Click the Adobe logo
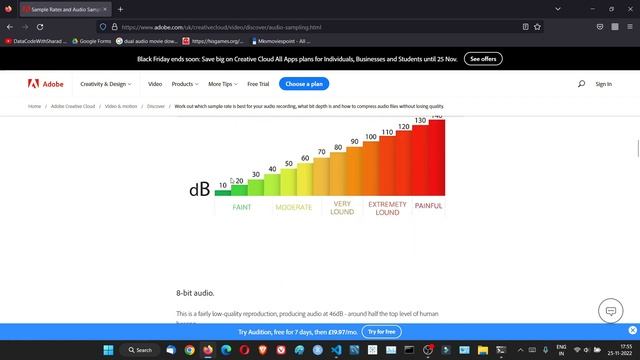Image resolution: width=640 pixels, height=360 pixels. pyautogui.click(x=45, y=84)
